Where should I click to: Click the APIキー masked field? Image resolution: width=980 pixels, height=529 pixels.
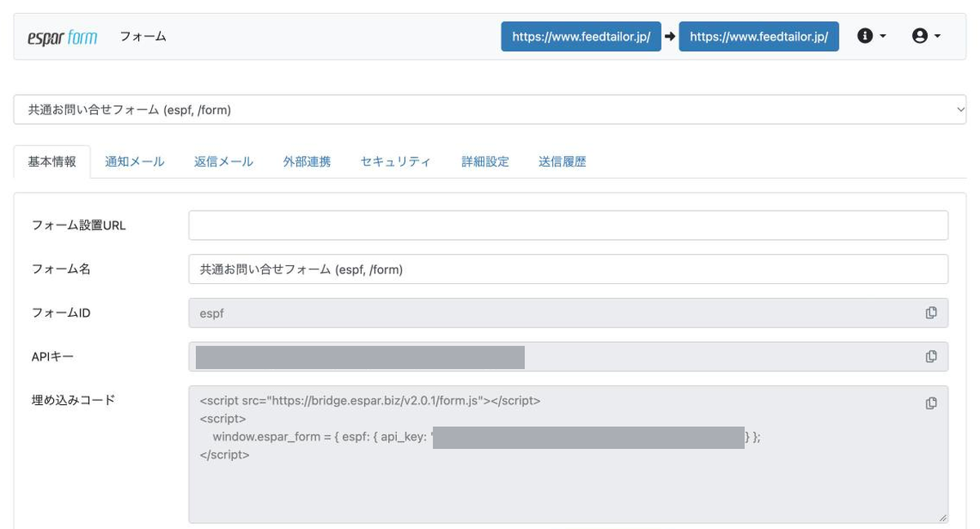(x=568, y=356)
